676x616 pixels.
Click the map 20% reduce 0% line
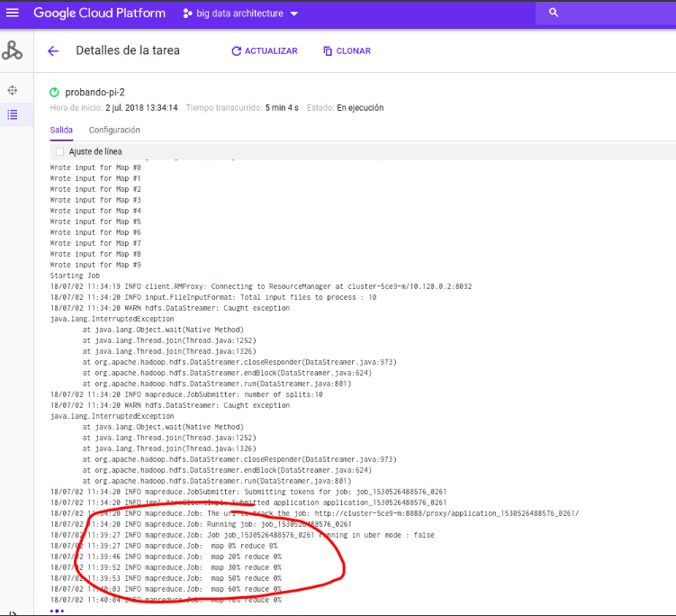tap(166, 557)
